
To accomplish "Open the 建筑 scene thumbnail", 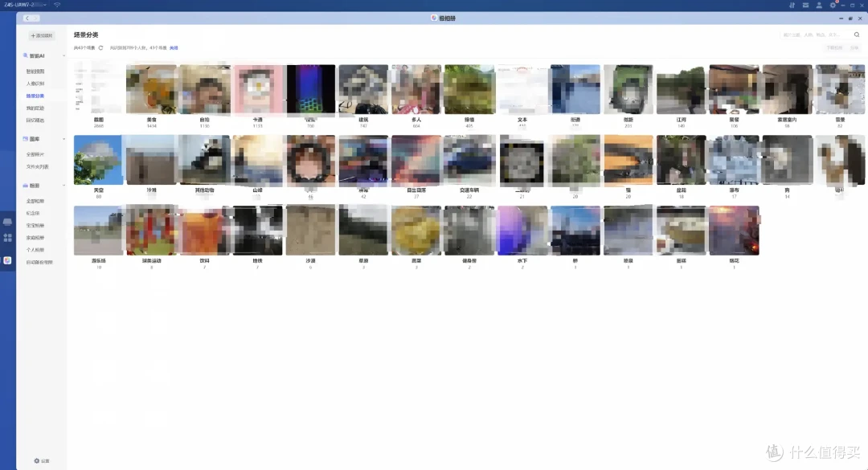I will (364, 90).
